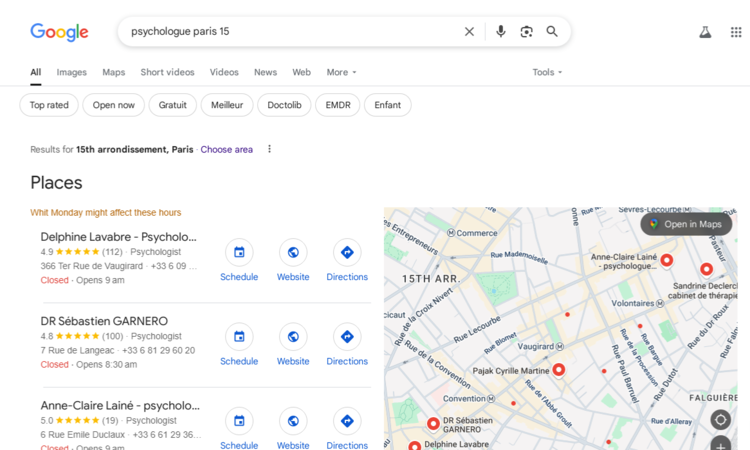Click into the search query input field
The image size is (750, 450).
(x=292, y=32)
